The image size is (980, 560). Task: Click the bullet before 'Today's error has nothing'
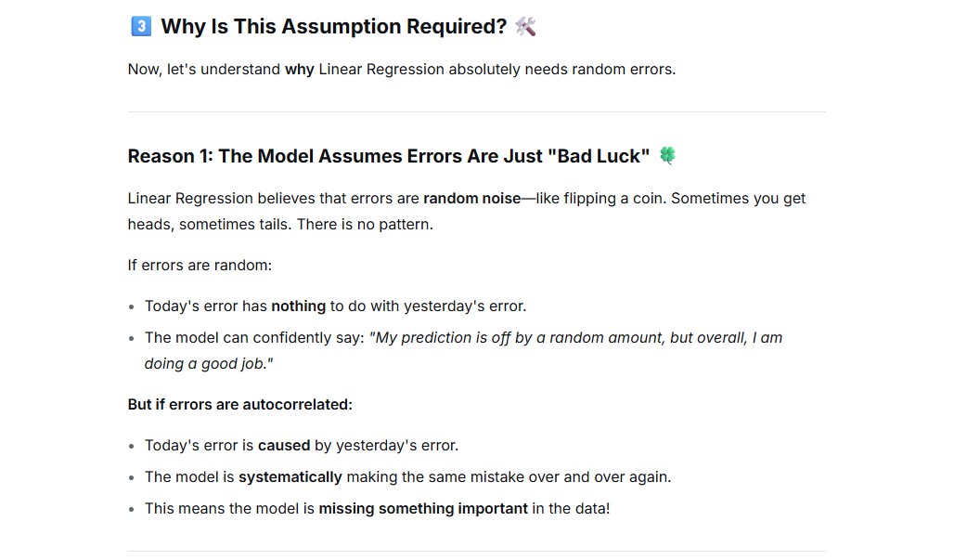131,307
